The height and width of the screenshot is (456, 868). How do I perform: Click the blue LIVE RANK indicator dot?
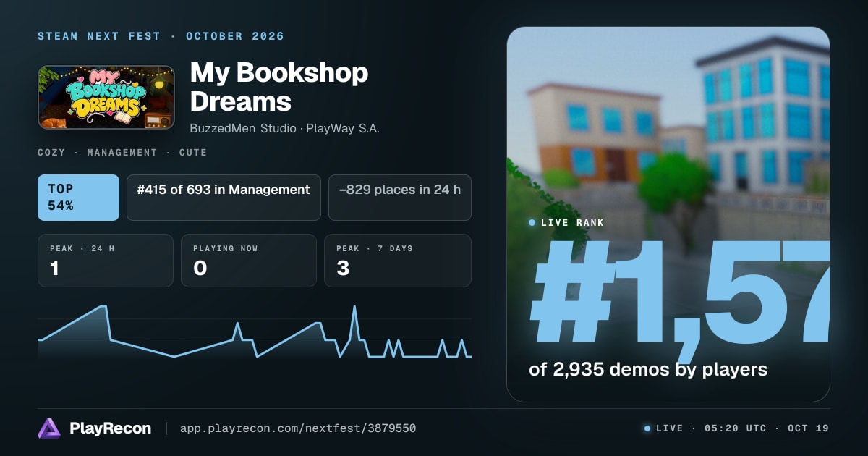pos(532,223)
